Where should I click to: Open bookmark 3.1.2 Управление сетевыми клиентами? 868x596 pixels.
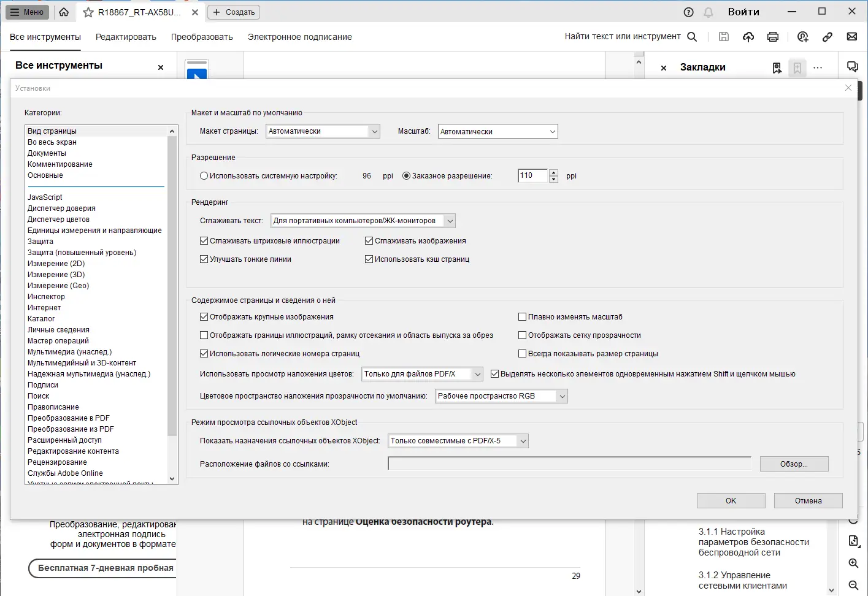(x=742, y=580)
